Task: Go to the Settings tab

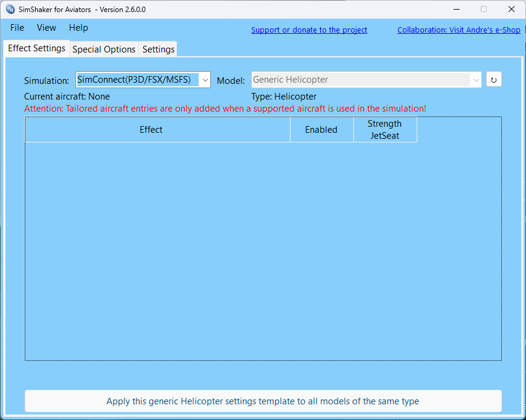Action: 158,49
